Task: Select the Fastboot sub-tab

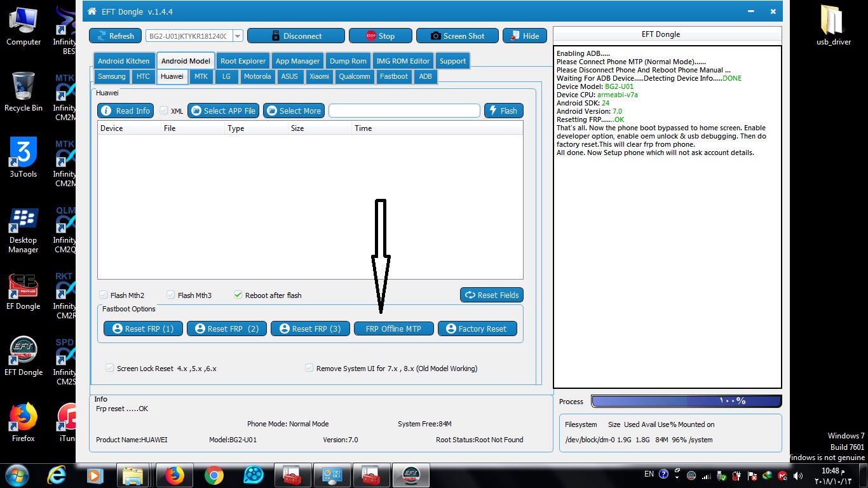Action: point(394,76)
